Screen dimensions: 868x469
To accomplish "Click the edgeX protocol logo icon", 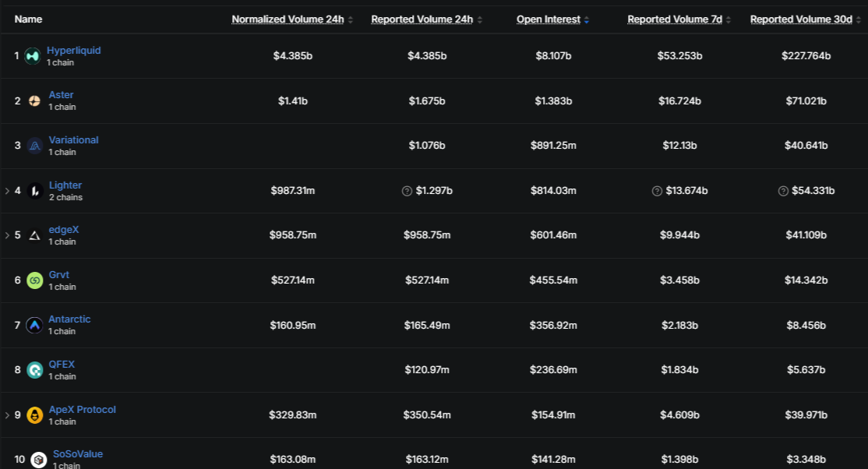I will [x=34, y=235].
